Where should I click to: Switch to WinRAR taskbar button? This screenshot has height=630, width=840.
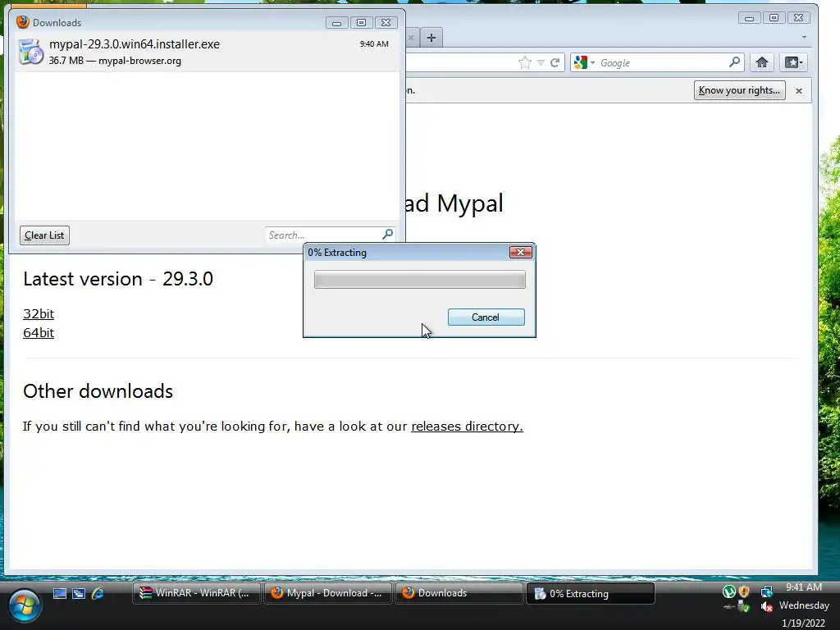pyautogui.click(x=197, y=593)
